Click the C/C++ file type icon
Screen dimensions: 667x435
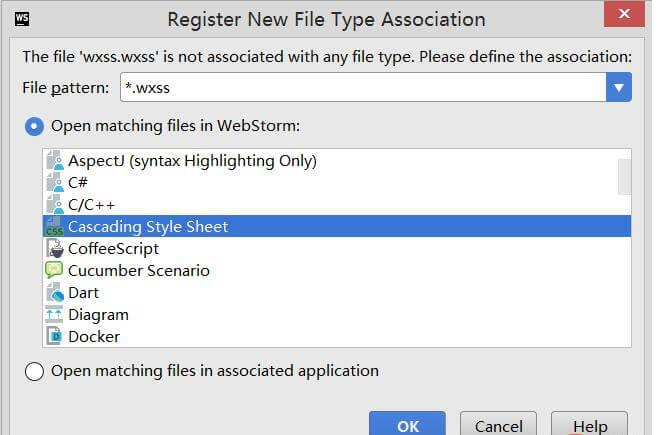(55, 205)
